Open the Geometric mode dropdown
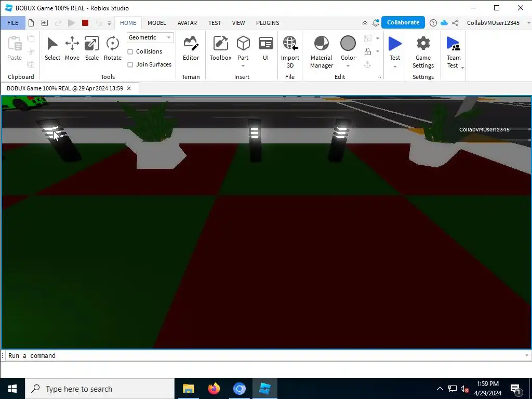The width and height of the screenshot is (532, 399). click(x=150, y=37)
